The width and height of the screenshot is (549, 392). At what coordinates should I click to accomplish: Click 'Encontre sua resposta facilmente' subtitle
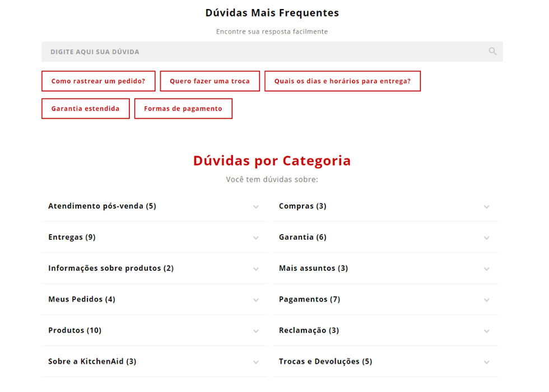click(x=272, y=31)
